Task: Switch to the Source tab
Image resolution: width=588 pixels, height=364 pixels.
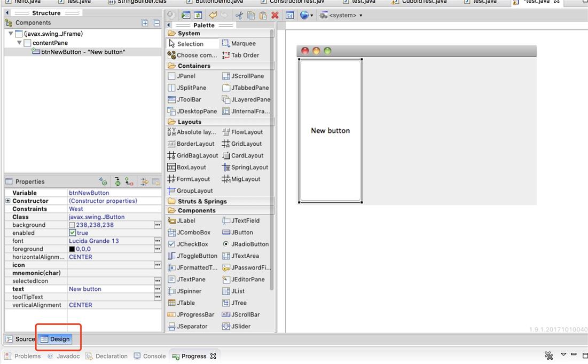Action: click(x=20, y=339)
